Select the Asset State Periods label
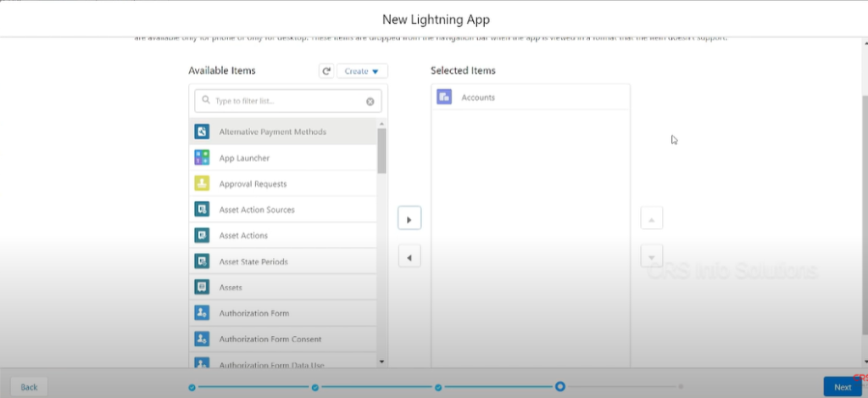 pos(253,261)
